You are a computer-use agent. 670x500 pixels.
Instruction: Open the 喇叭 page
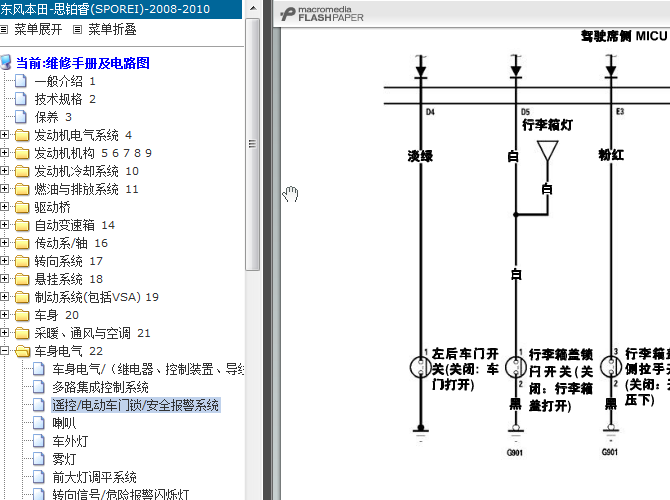(x=64, y=423)
